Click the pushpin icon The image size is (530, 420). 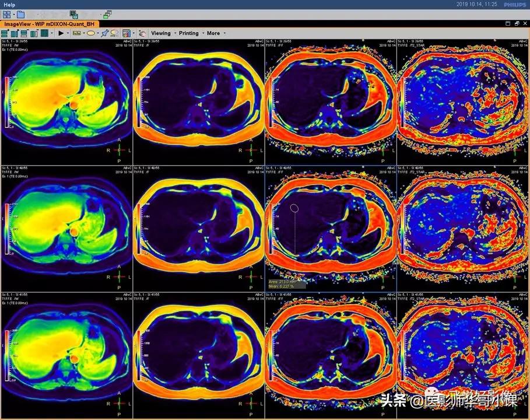click(x=105, y=33)
